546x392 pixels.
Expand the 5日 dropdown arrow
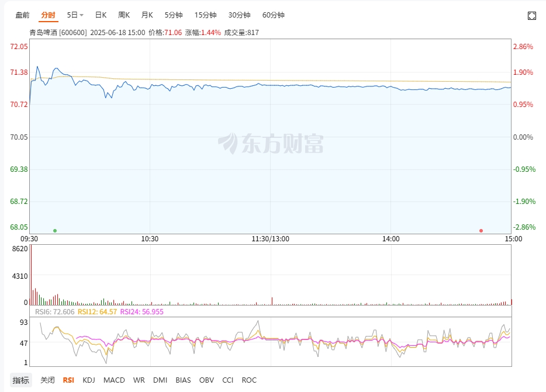[81, 15]
